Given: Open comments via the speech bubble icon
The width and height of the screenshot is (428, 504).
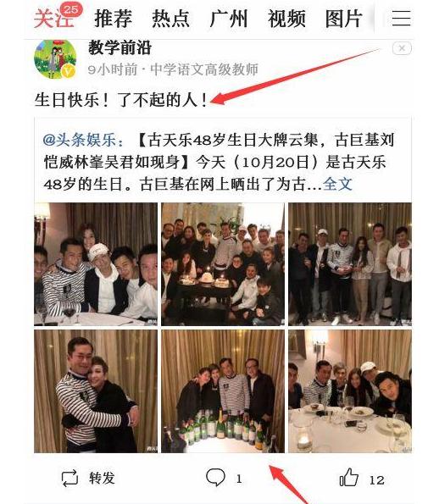Looking at the screenshot, I should pyautogui.click(x=215, y=478).
